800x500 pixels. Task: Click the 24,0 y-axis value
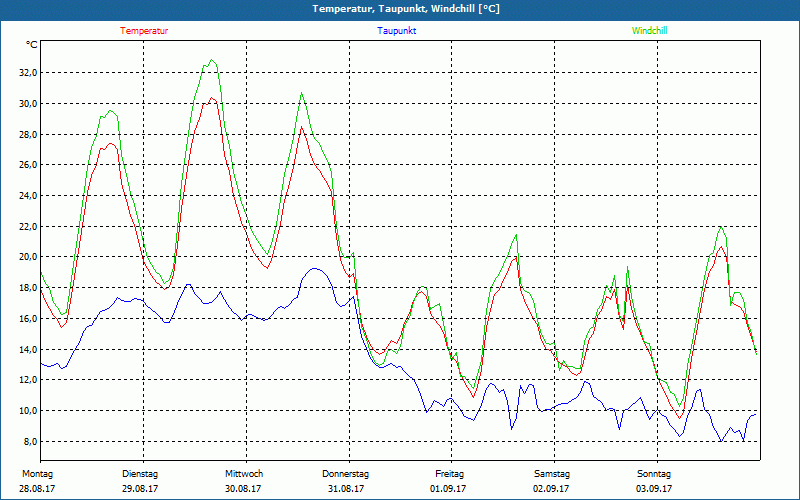(28, 196)
